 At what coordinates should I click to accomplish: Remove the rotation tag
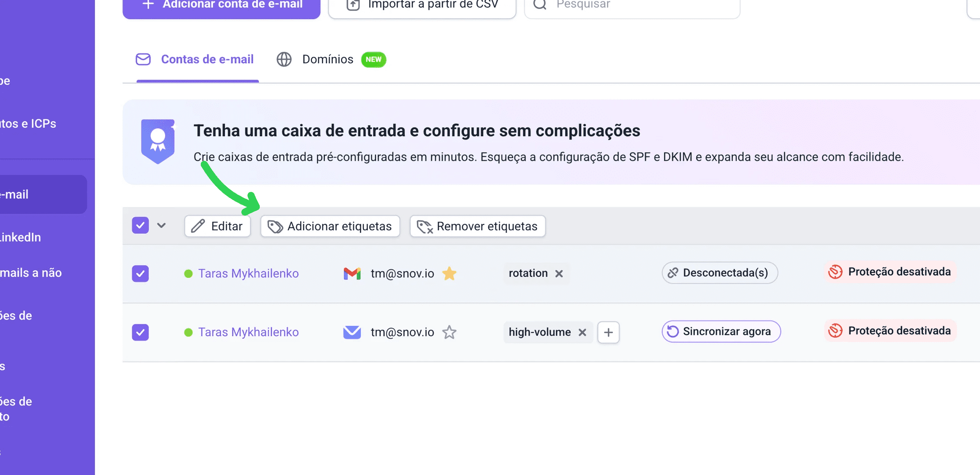559,273
